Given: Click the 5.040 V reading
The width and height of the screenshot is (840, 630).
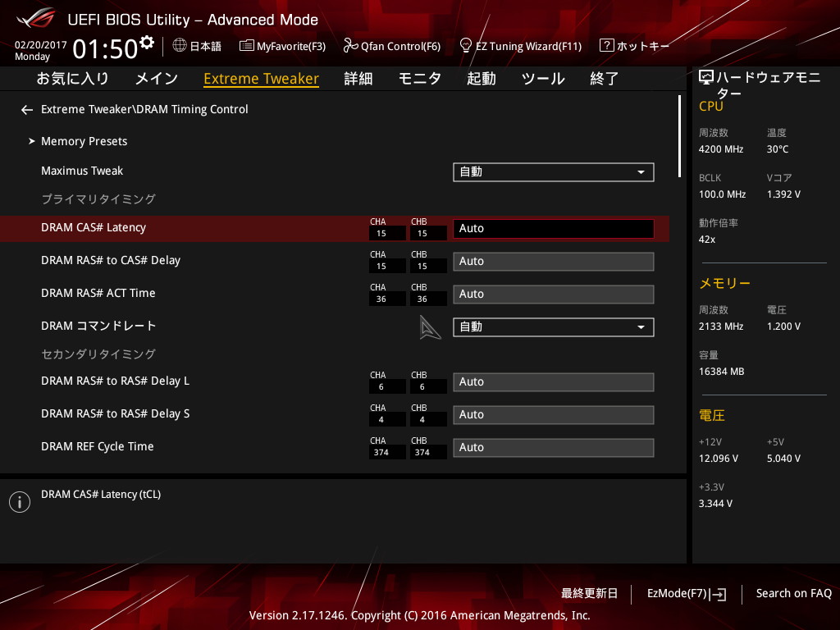Looking at the screenshot, I should coord(783,459).
